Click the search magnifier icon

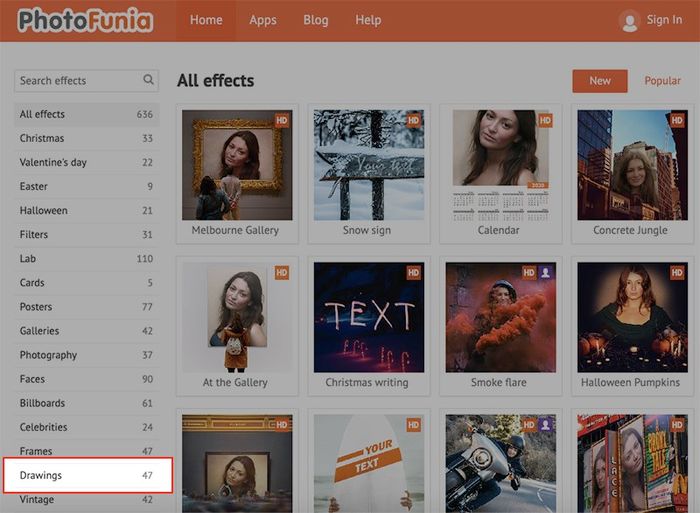click(148, 80)
